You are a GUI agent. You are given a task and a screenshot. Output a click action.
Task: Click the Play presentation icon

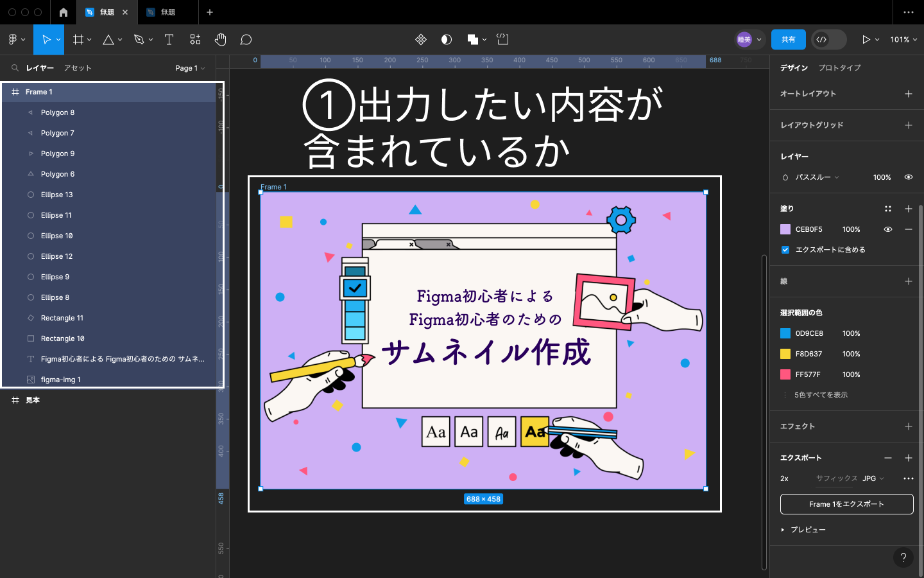(x=866, y=40)
